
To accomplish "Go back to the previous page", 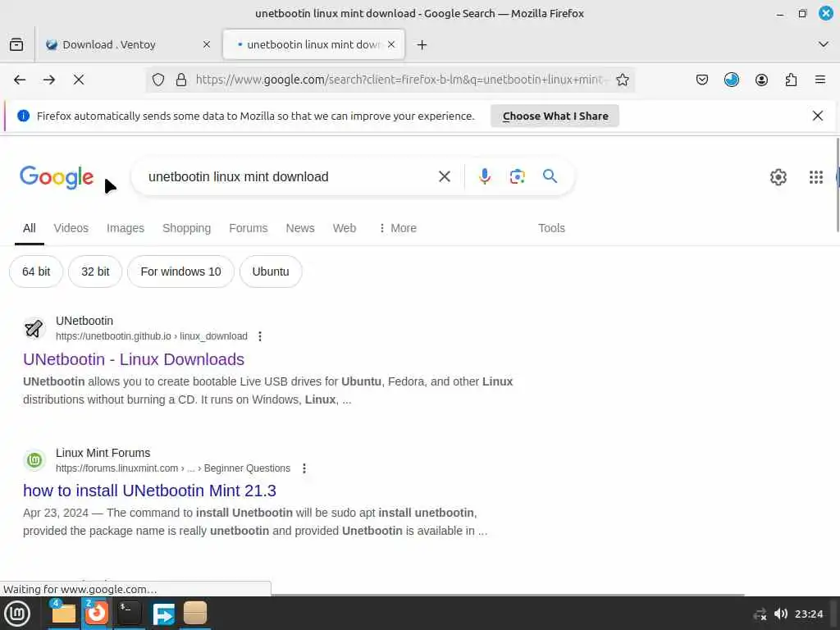I will coord(20,80).
